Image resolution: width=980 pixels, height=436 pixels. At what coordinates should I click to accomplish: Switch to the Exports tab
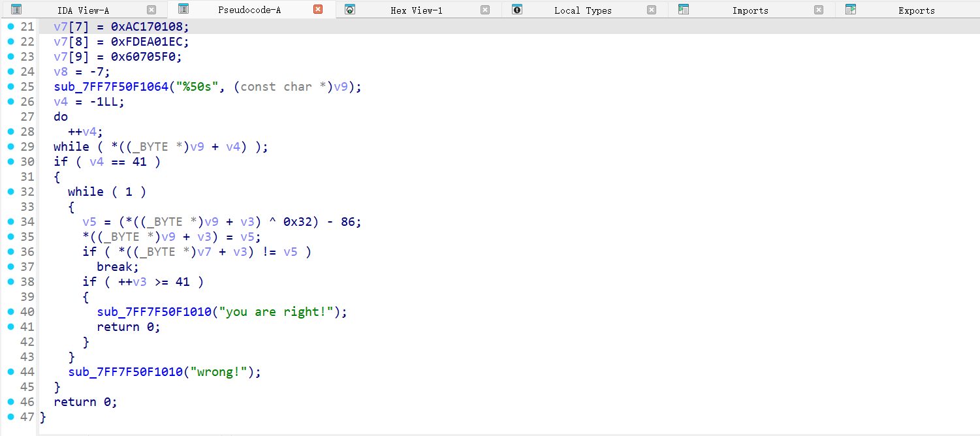[x=916, y=10]
